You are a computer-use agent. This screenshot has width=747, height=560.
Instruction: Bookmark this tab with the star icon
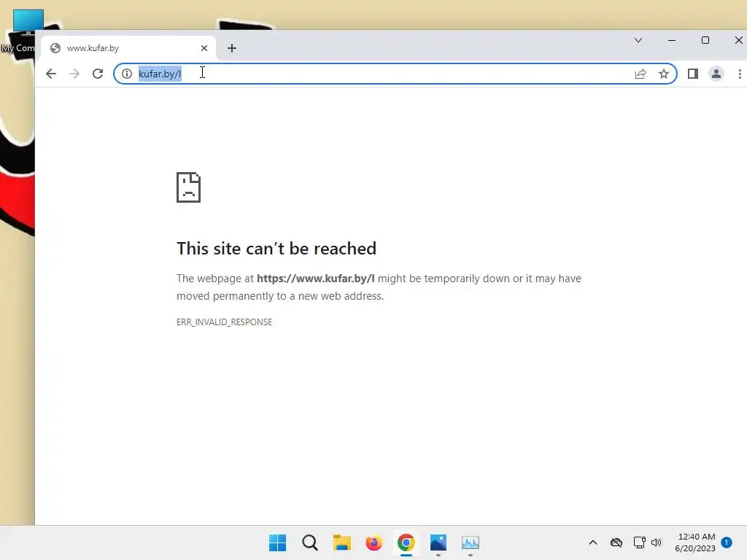[664, 74]
